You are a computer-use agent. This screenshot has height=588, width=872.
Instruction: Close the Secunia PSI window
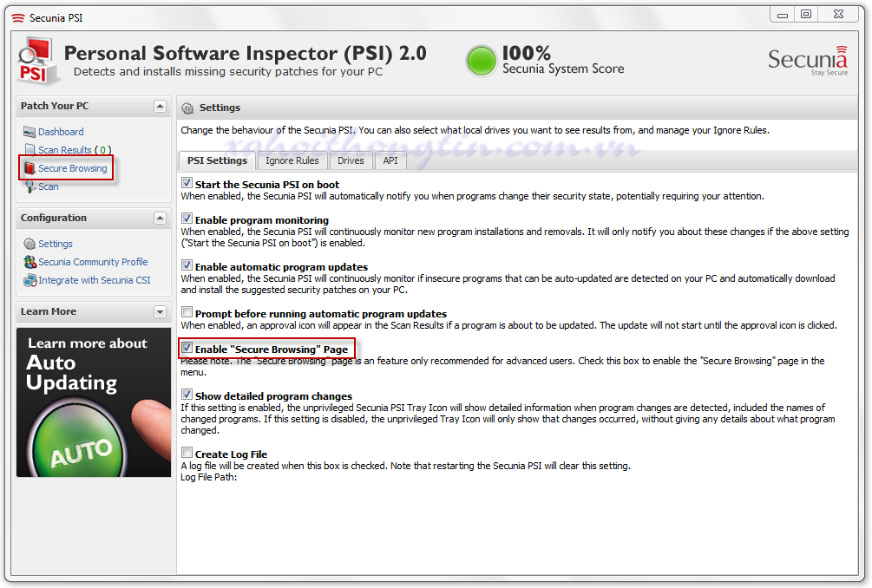(839, 15)
